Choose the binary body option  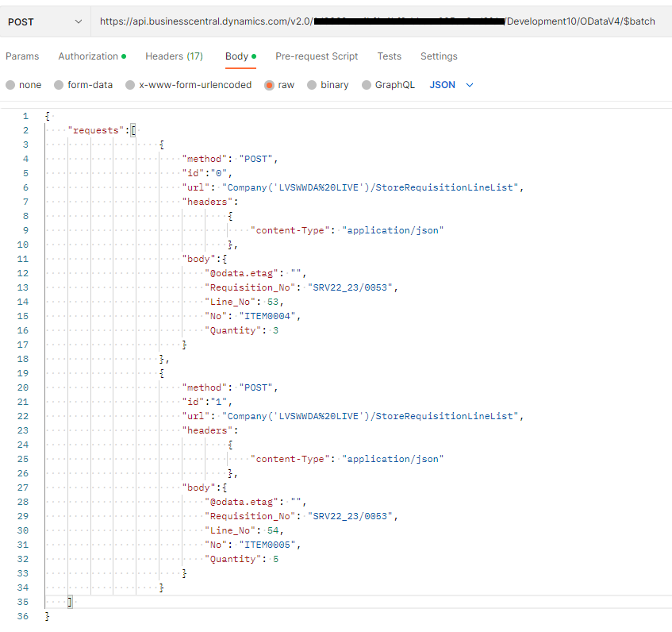tap(312, 85)
